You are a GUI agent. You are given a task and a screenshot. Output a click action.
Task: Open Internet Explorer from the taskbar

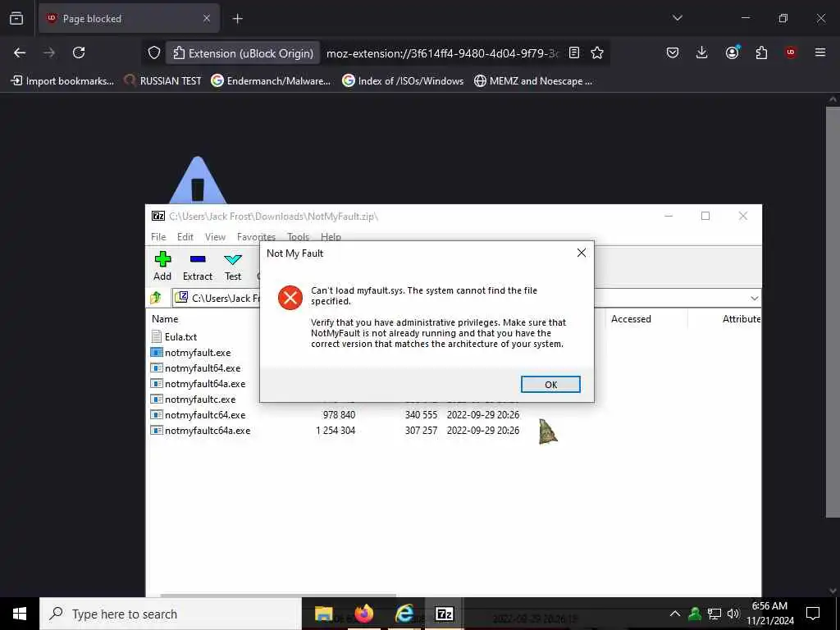404,614
